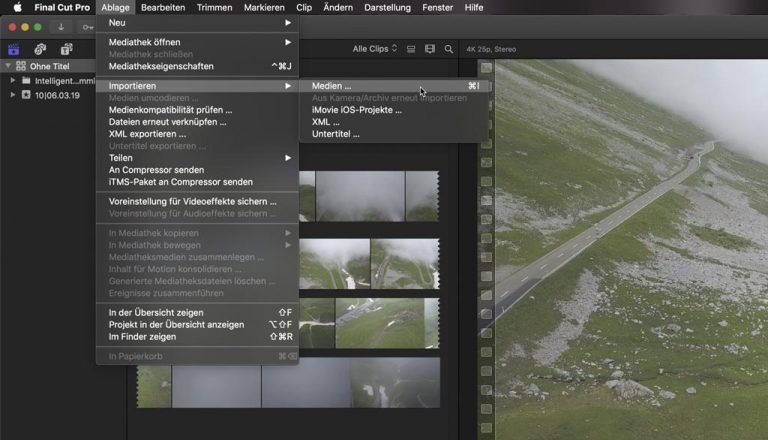Viewport: 768px width, 440px height.
Task: Open the Apple menu
Action: click(x=17, y=7)
